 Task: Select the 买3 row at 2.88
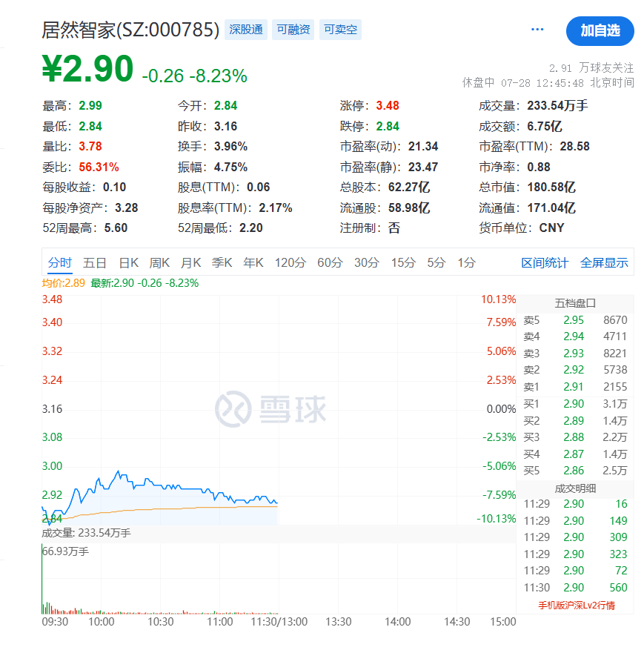coord(575,437)
